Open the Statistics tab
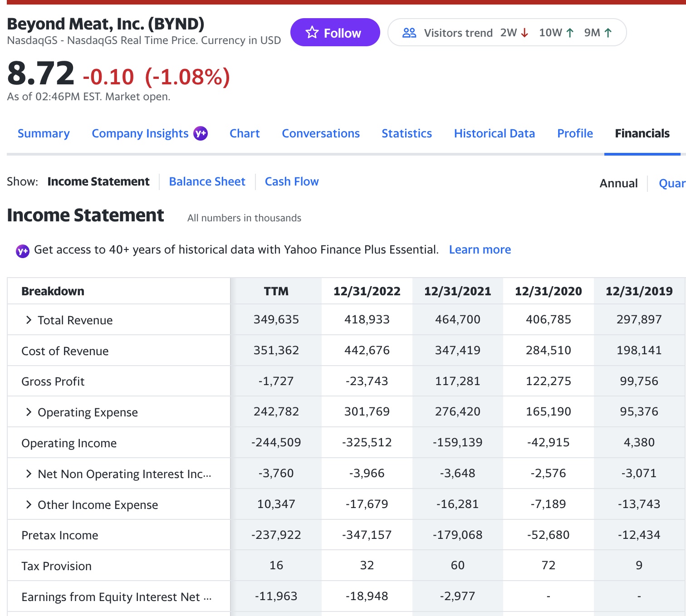686x616 pixels. [407, 133]
